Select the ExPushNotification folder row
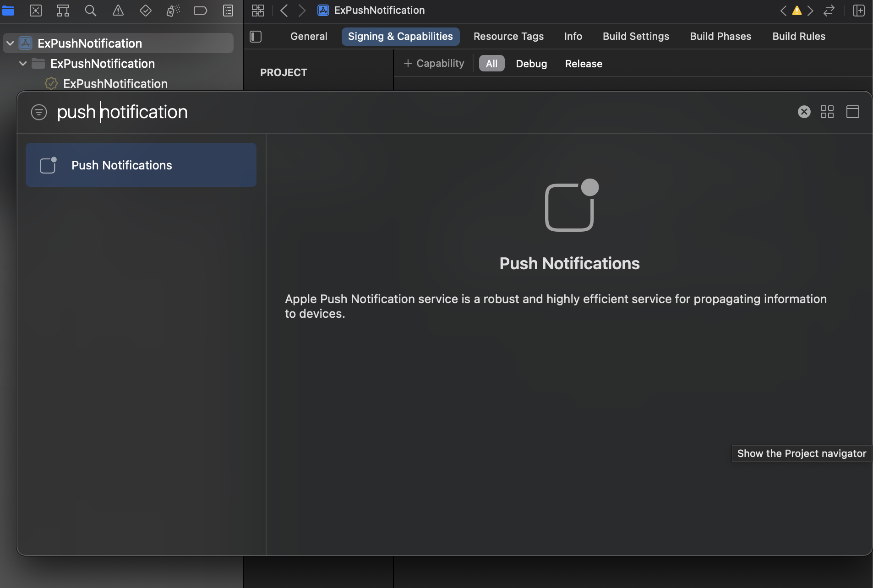Image resolution: width=873 pixels, height=588 pixels. tap(119, 63)
